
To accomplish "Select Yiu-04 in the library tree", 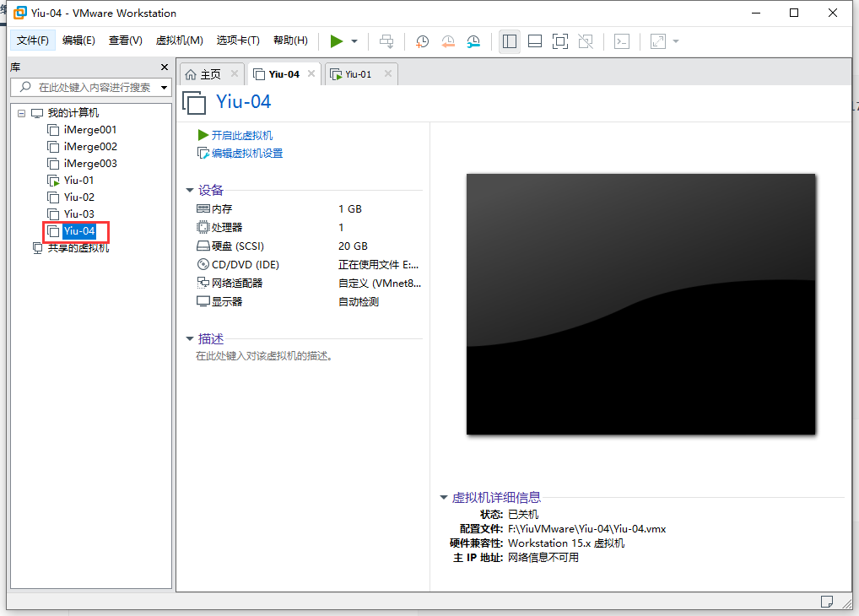I will coord(78,231).
